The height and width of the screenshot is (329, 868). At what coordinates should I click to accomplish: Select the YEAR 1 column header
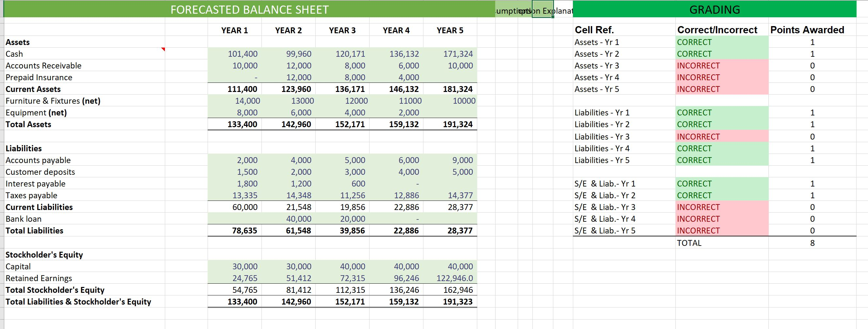click(234, 30)
